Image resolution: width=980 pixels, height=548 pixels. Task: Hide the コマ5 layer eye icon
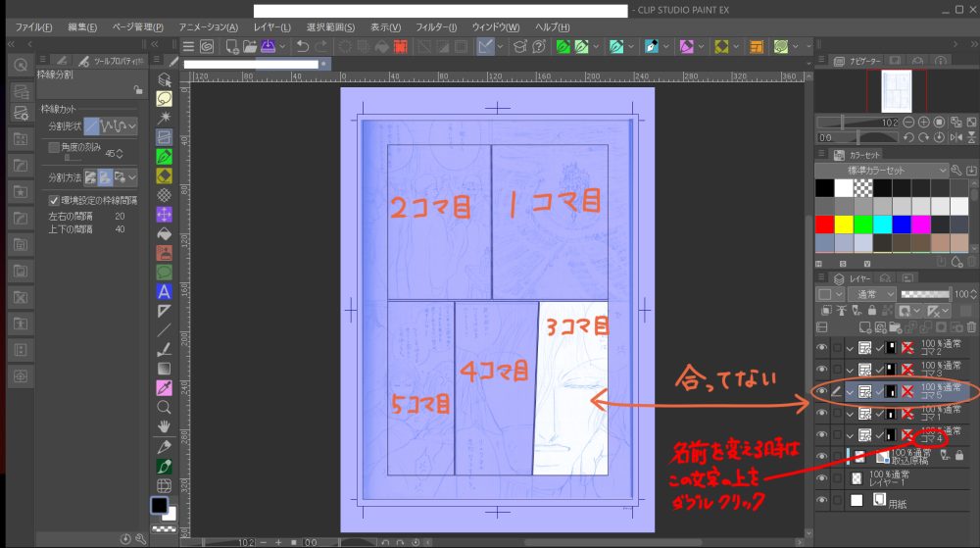pos(822,392)
